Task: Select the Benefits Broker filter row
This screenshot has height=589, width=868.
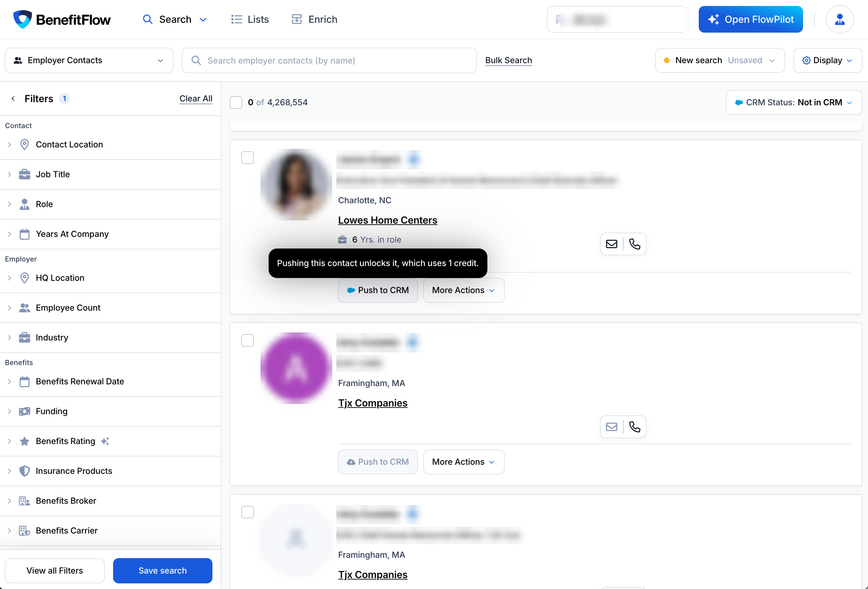Action: coord(110,501)
